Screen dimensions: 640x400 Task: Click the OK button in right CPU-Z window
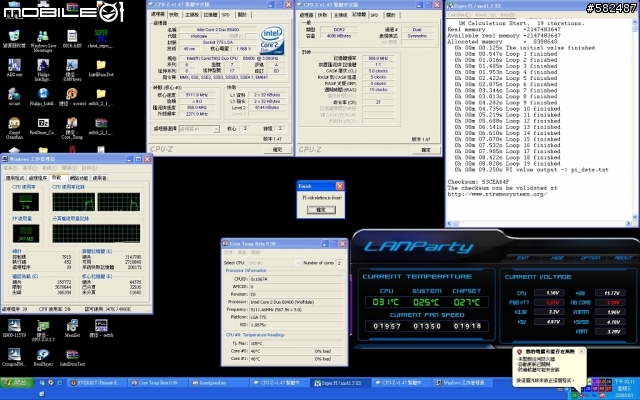(426, 150)
